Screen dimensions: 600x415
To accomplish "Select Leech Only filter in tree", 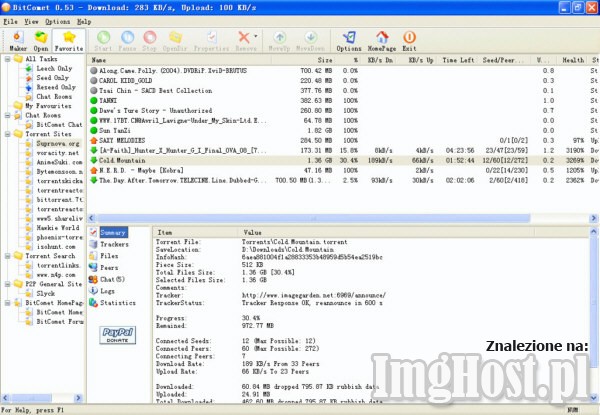I will pos(54,68).
